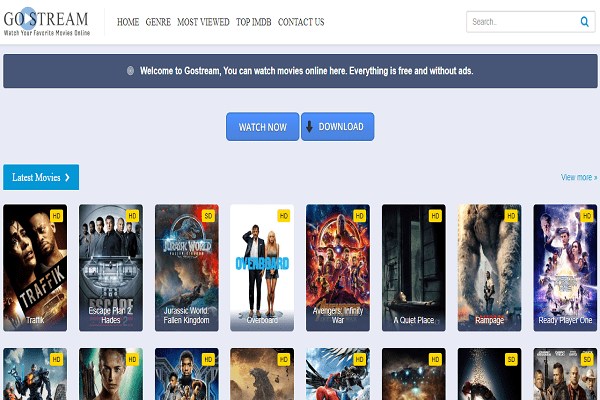Open the GENRE menu
The width and height of the screenshot is (600, 400).
pos(158,22)
